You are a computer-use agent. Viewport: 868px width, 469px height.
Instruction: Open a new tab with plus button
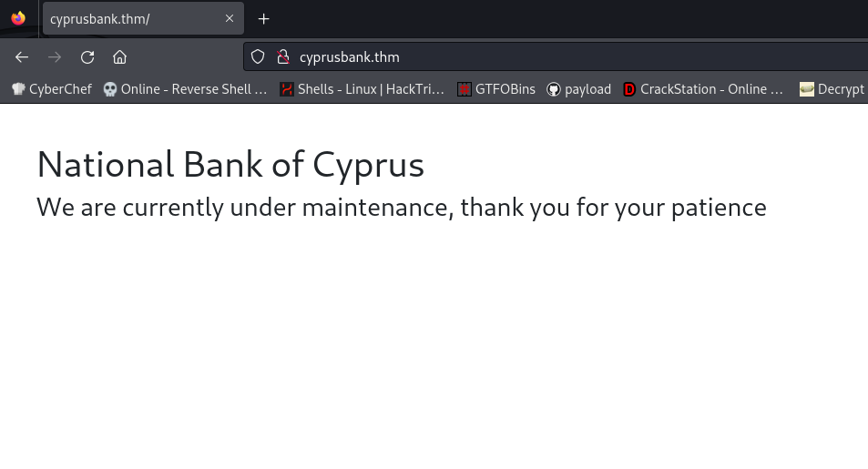[x=263, y=19]
